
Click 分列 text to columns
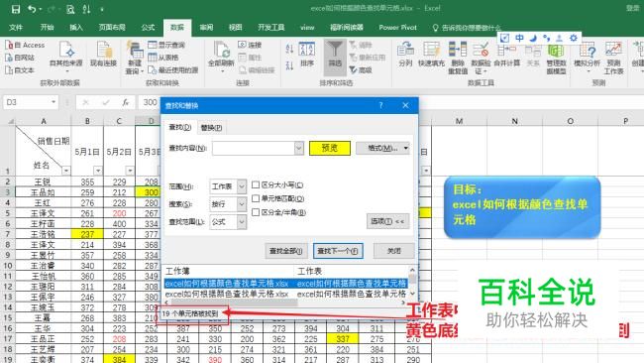(405, 54)
